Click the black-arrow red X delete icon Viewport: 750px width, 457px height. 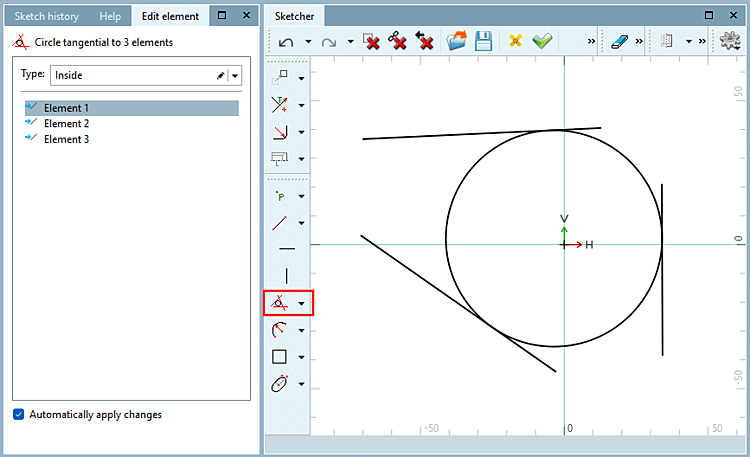424,41
